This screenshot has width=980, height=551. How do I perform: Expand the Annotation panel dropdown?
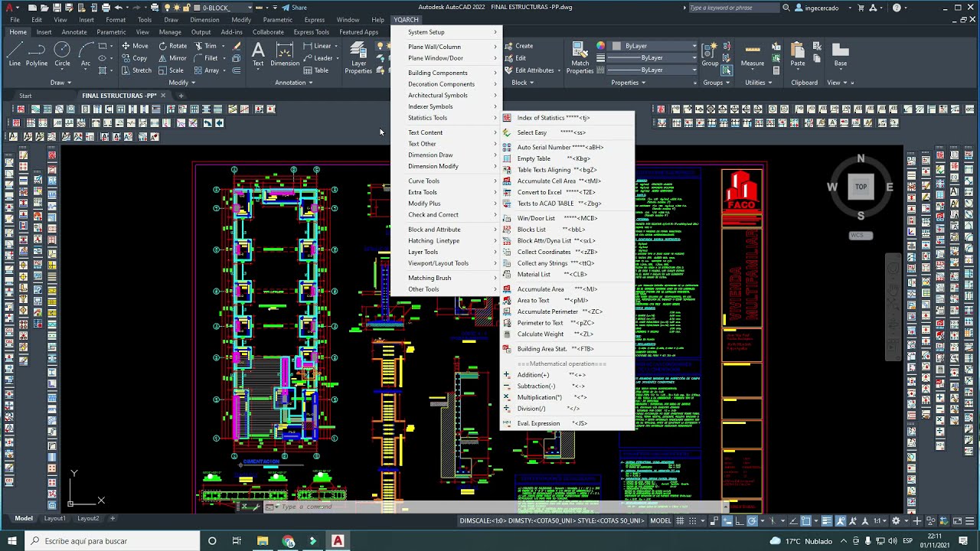[293, 83]
